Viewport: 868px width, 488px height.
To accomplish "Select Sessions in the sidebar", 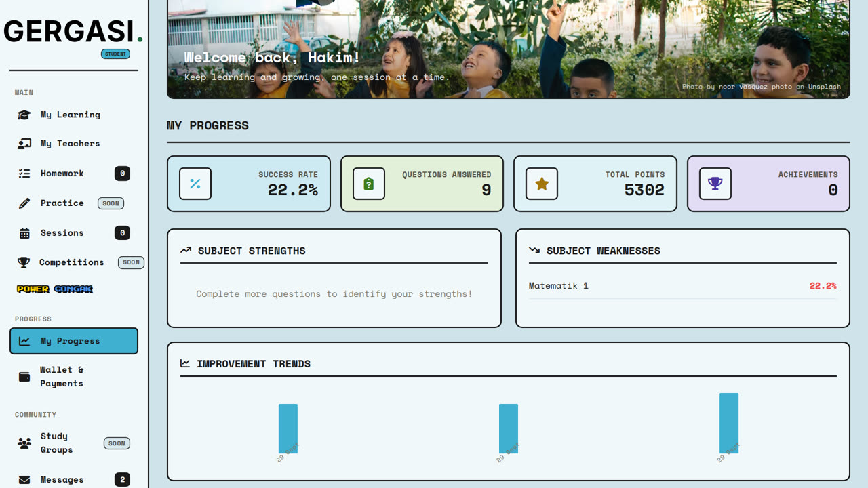I will pos(74,233).
